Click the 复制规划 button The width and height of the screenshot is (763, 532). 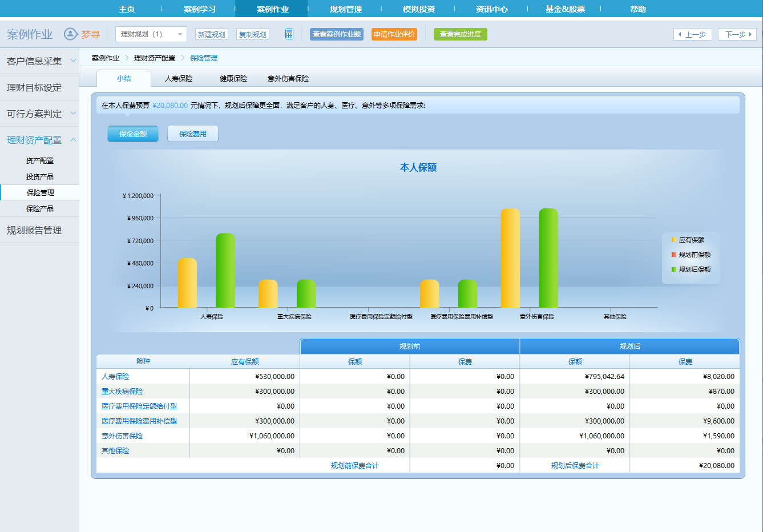253,34
